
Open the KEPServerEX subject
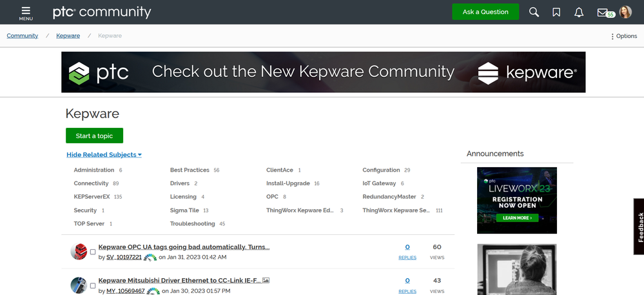click(x=92, y=197)
